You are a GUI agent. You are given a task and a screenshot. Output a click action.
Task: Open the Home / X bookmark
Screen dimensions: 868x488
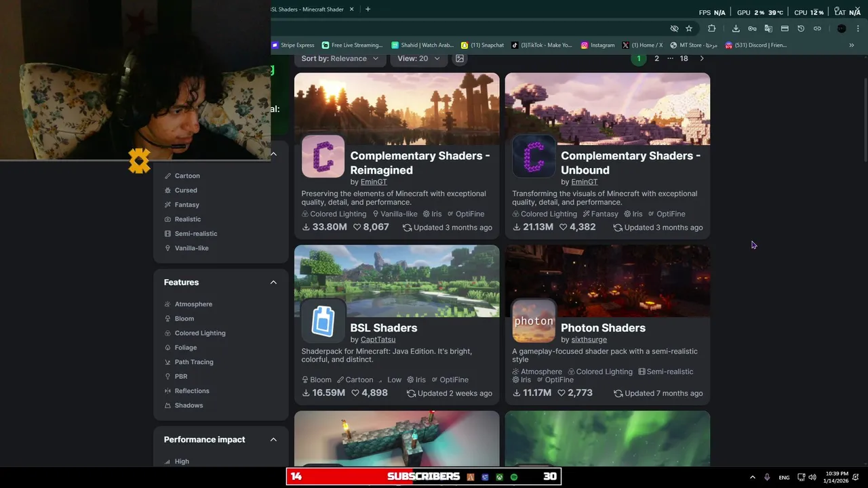coord(643,45)
